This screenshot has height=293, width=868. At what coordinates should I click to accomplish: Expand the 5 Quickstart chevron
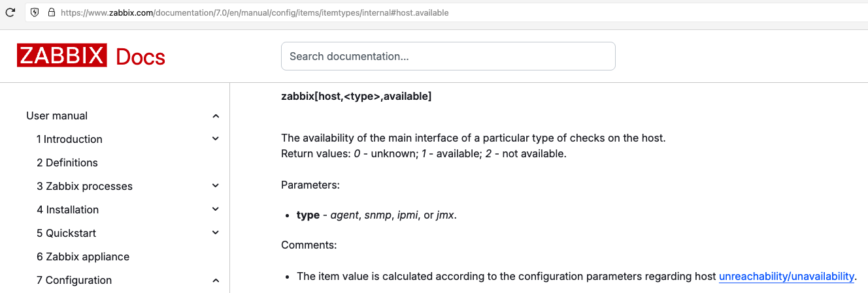pyautogui.click(x=216, y=233)
